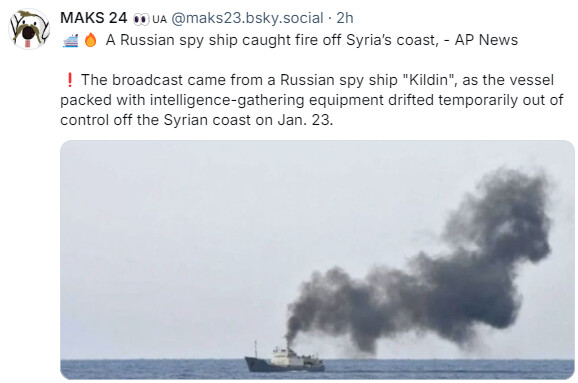Click the sea water strip in the photo
Viewport: 578px width, 383px height.
pyautogui.click(x=317, y=369)
